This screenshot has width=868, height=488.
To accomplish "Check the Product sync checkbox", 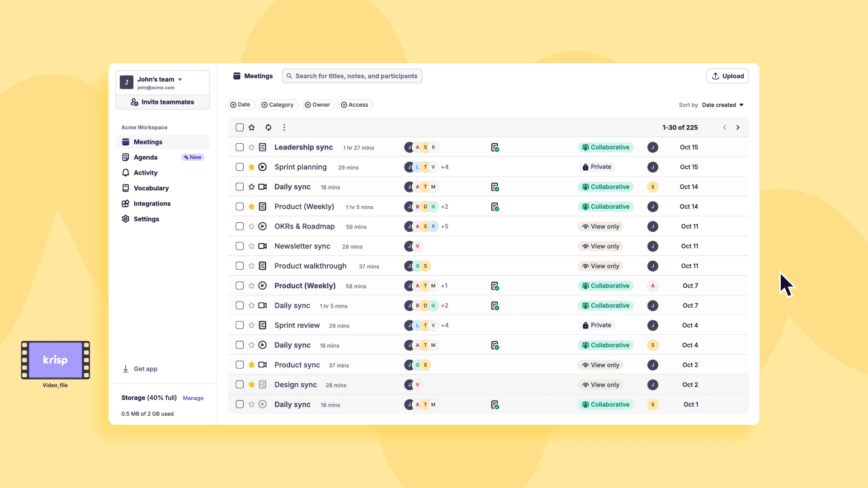I will point(240,365).
